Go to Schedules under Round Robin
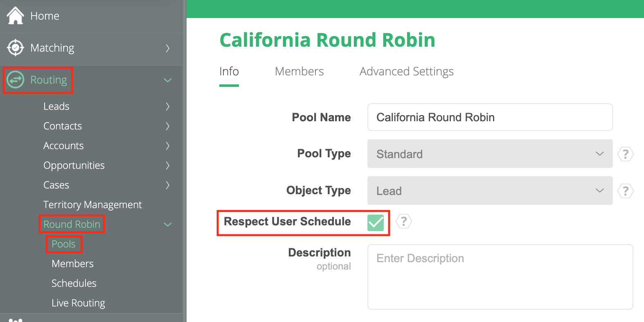This screenshot has width=644, height=322. tap(74, 283)
